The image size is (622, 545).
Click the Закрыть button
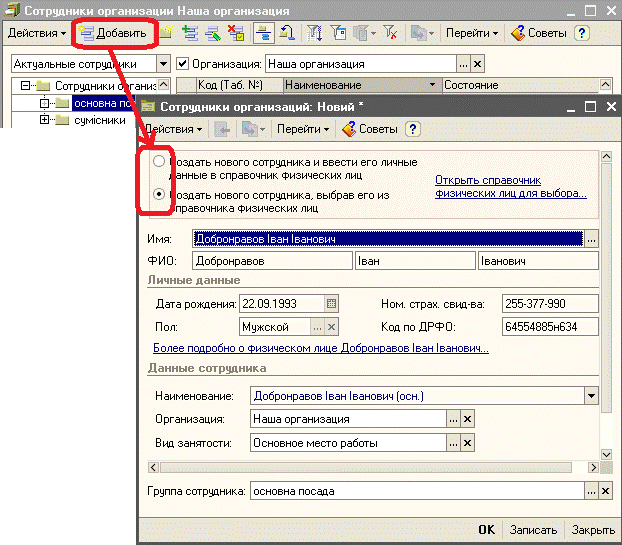point(593,530)
